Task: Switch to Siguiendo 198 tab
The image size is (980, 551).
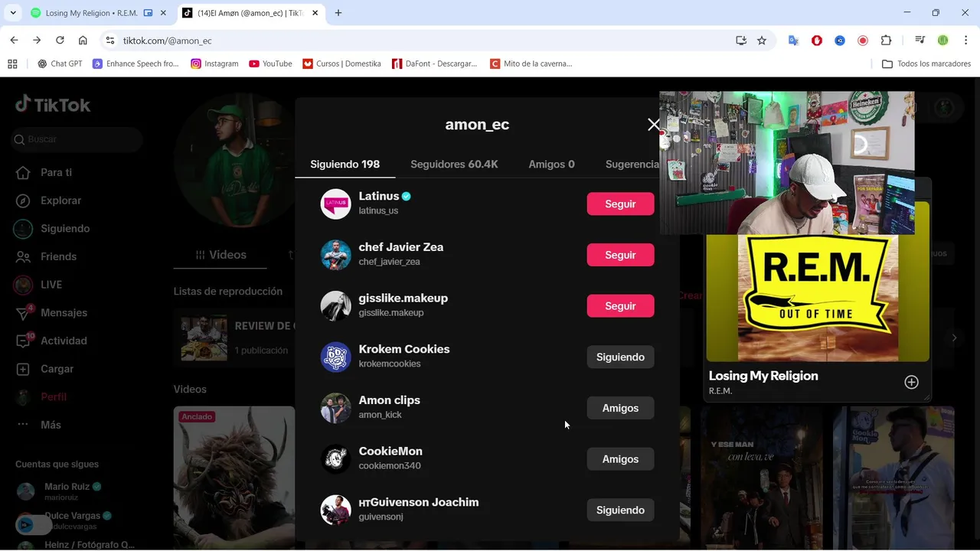Action: (x=345, y=164)
